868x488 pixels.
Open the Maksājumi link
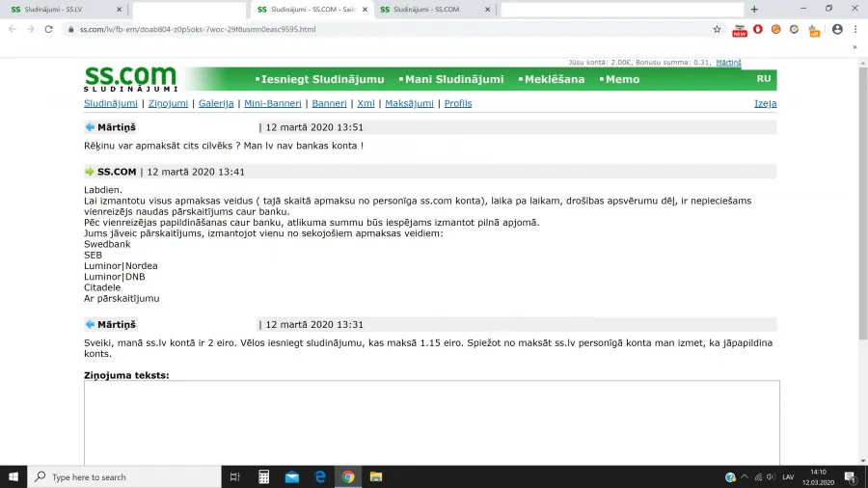click(409, 103)
